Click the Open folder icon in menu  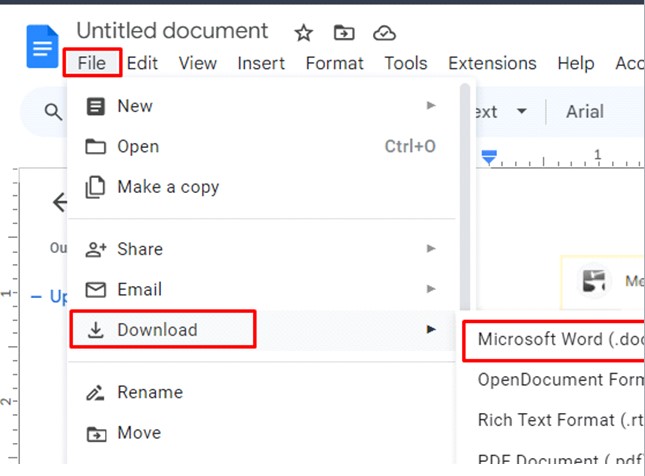pos(95,146)
